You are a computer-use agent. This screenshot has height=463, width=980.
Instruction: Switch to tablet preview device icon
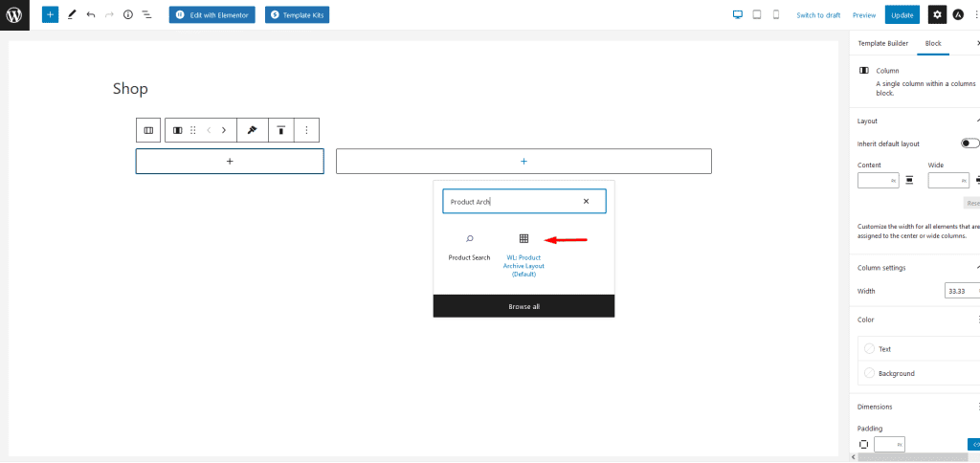[x=756, y=14]
